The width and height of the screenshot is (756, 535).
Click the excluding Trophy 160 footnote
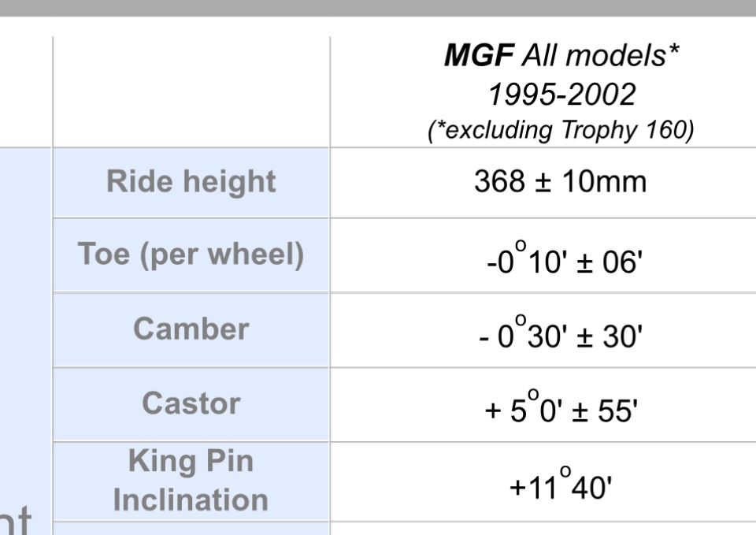[561, 130]
